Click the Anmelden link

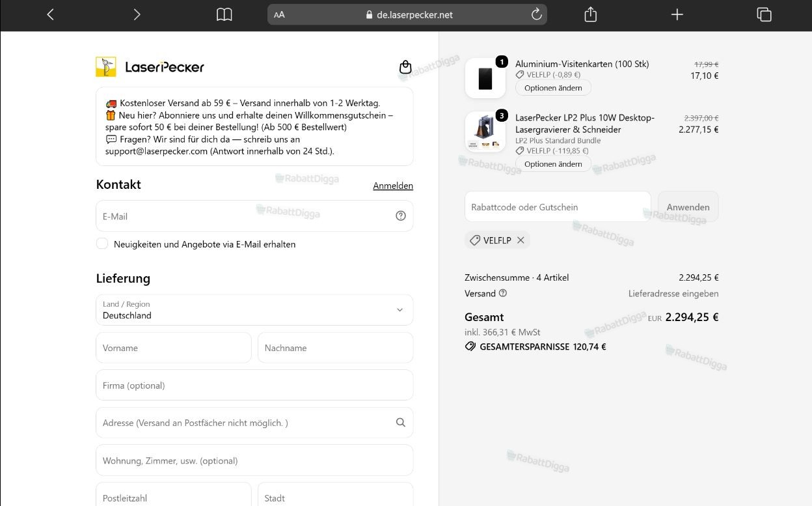point(393,186)
